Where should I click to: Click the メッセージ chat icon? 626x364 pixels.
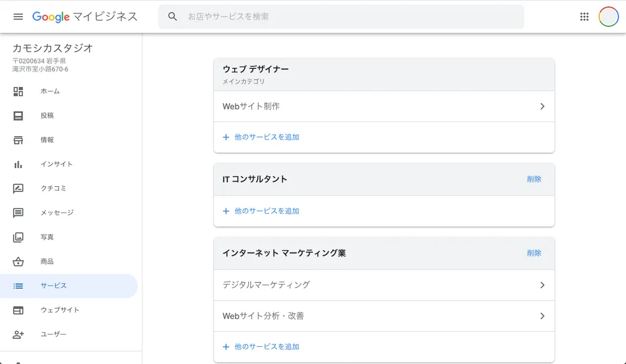click(18, 213)
